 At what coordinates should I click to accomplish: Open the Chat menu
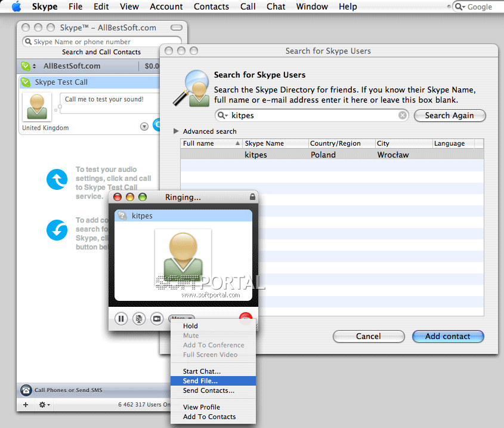(x=276, y=7)
